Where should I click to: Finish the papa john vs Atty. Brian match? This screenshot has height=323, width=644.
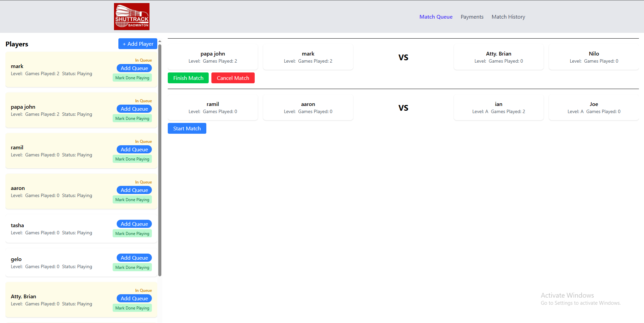point(188,78)
